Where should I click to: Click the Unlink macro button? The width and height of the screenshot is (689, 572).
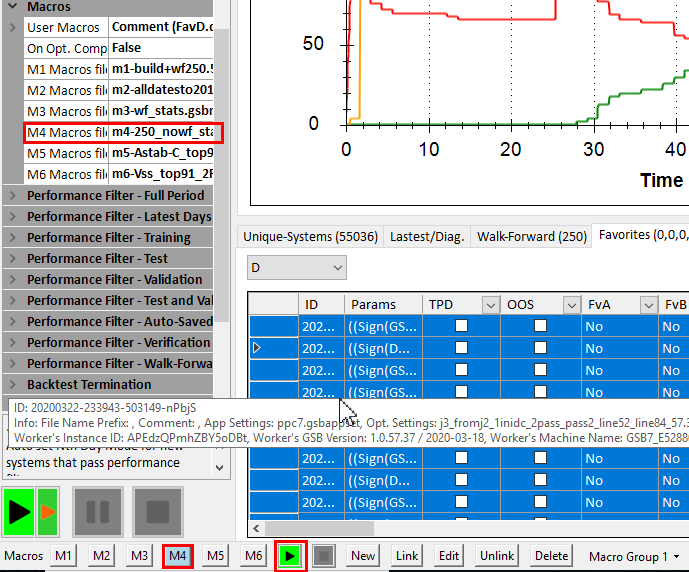496,555
